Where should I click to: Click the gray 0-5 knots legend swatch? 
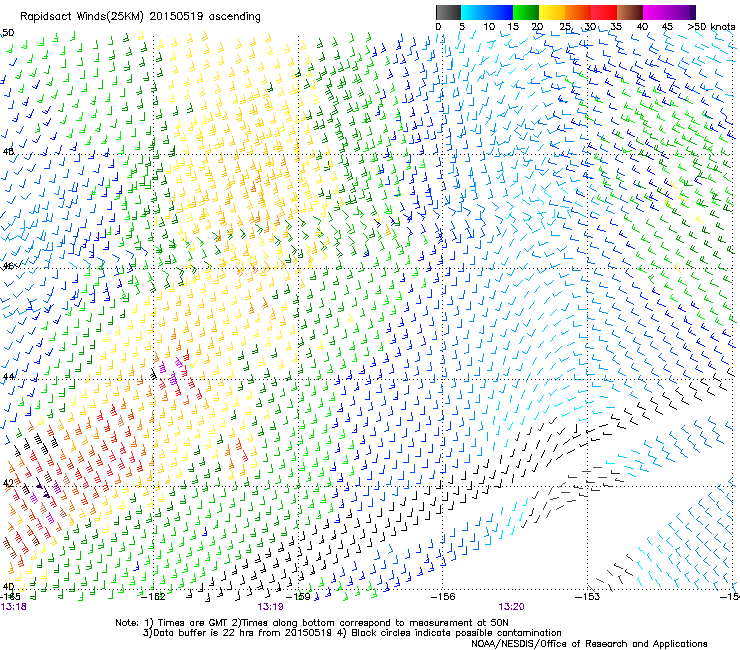point(448,12)
